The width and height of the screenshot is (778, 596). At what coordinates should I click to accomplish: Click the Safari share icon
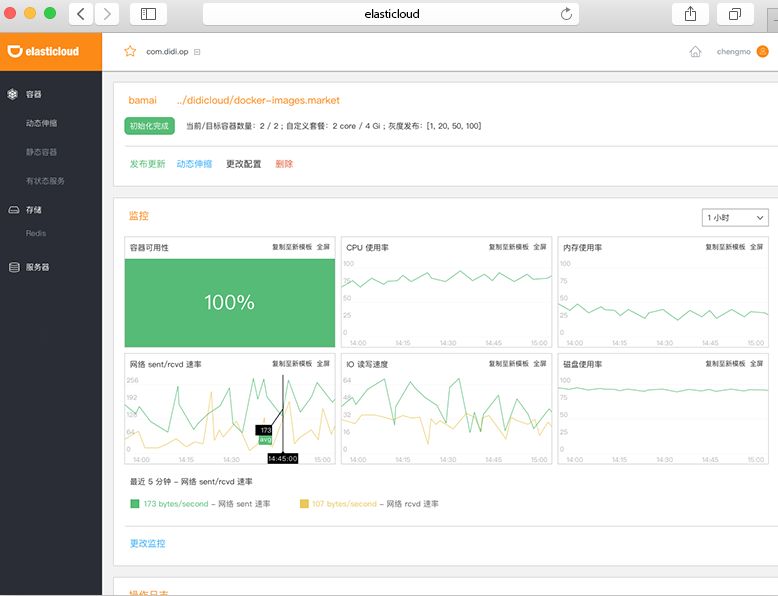[x=690, y=14]
